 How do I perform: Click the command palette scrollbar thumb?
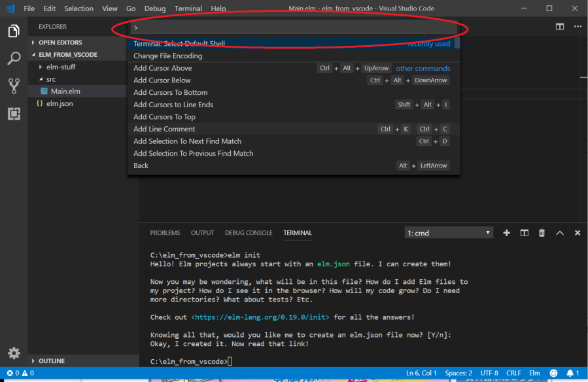point(457,44)
